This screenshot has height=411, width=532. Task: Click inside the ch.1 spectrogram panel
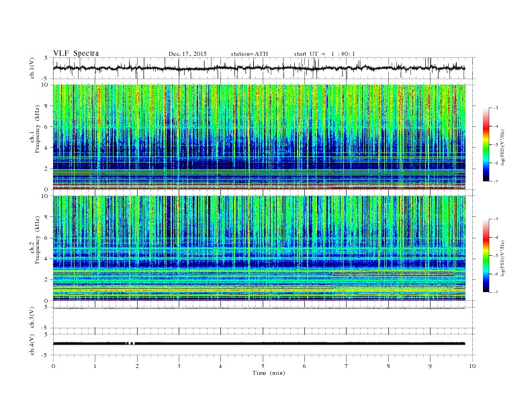click(259, 137)
